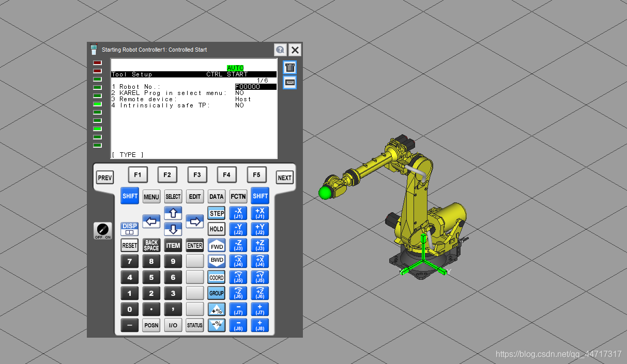
Task: Jog with the -X (J1) key
Action: [x=238, y=213]
